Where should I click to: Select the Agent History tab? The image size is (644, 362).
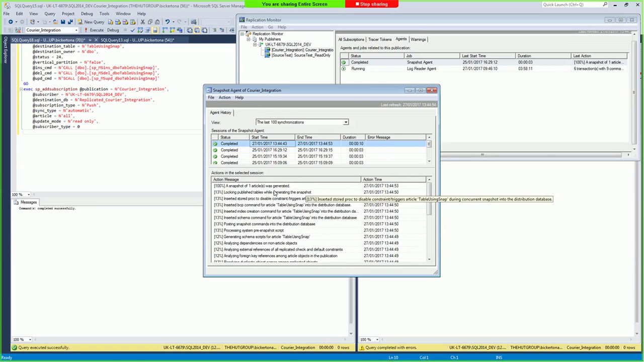[220, 113]
